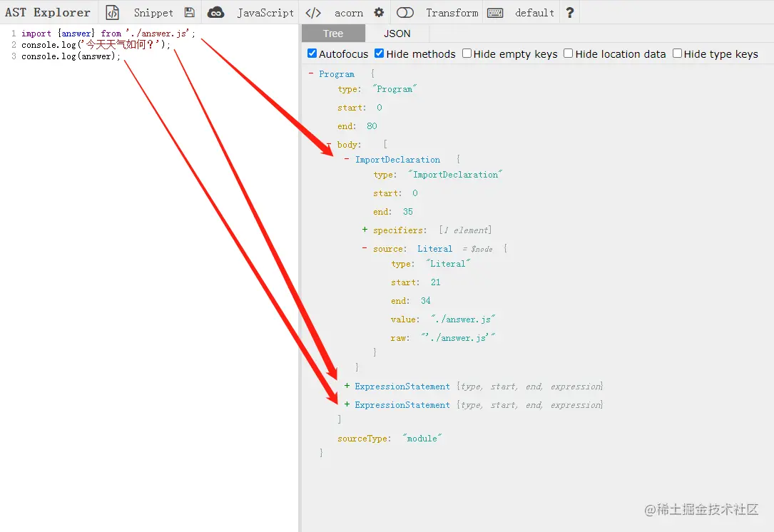Open the Snippet menu
The height and width of the screenshot is (532, 774).
pos(153,13)
